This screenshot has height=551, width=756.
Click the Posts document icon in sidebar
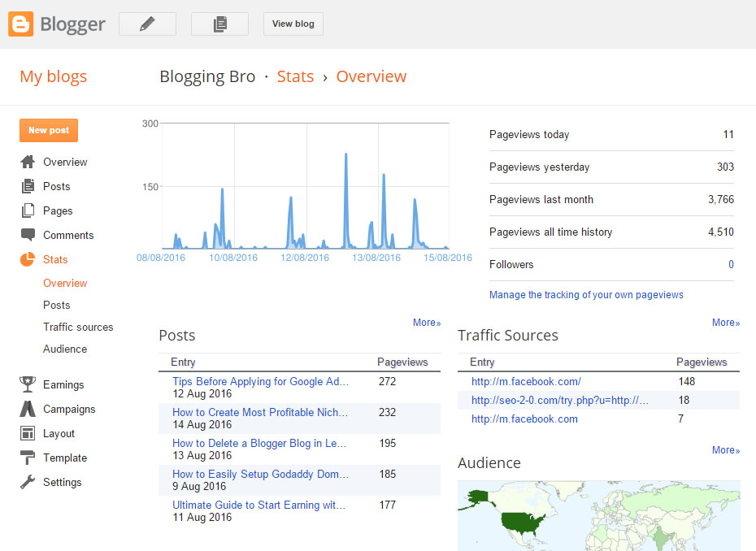pyautogui.click(x=28, y=186)
